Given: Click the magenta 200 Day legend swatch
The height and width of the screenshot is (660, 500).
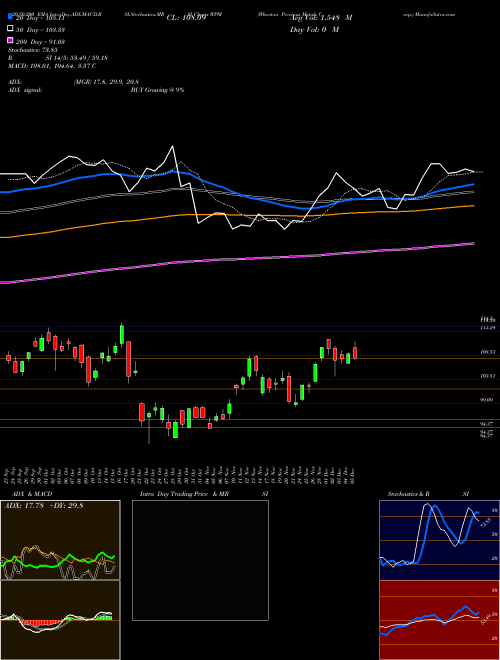Looking at the screenshot, I should click(x=10, y=41).
